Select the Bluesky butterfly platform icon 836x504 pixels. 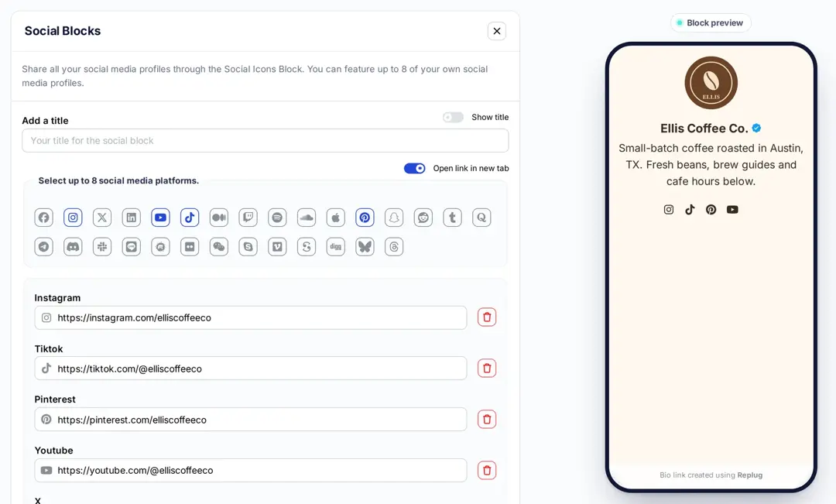click(365, 247)
